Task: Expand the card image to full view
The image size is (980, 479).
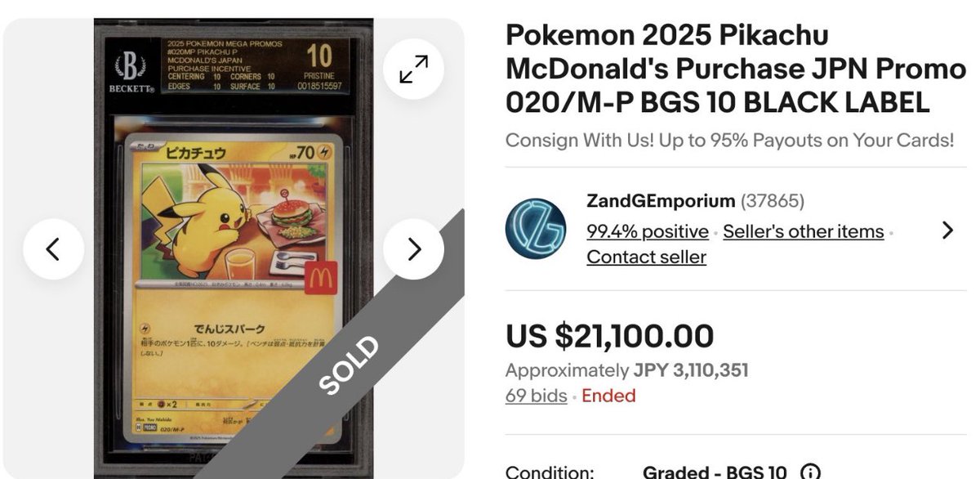Action: pyautogui.click(x=413, y=69)
